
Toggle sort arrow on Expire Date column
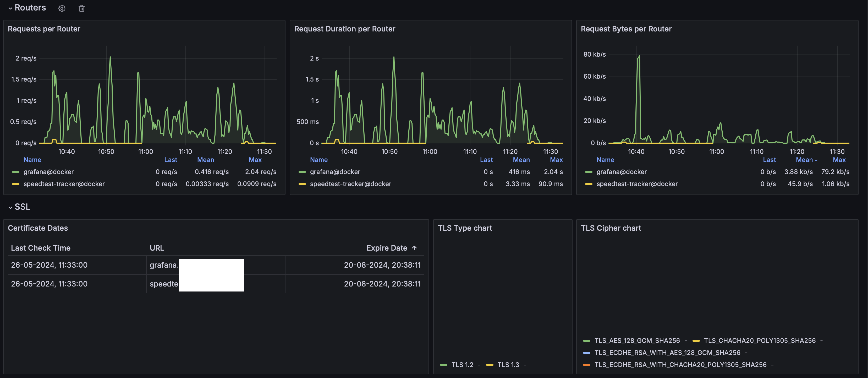(x=414, y=248)
